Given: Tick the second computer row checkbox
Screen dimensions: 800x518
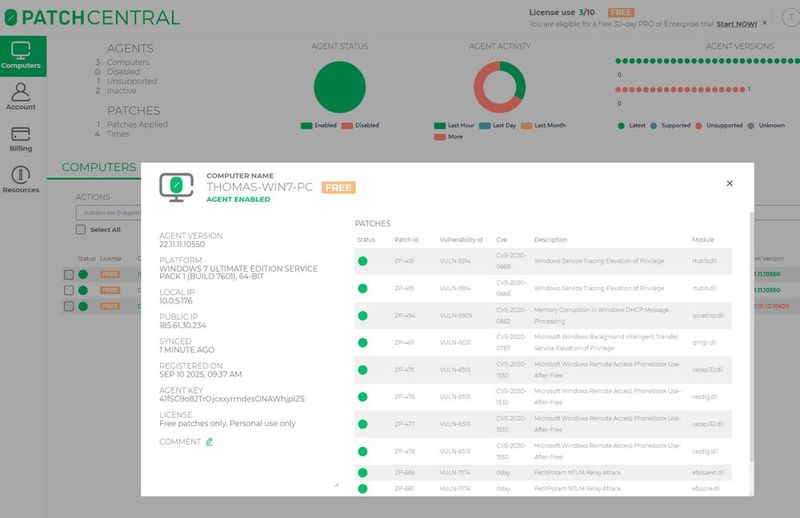Looking at the screenshot, I should (x=69, y=290).
